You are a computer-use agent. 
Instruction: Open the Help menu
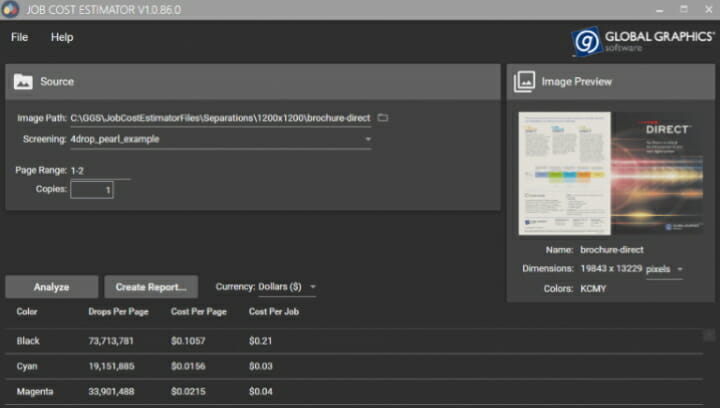[x=62, y=37]
